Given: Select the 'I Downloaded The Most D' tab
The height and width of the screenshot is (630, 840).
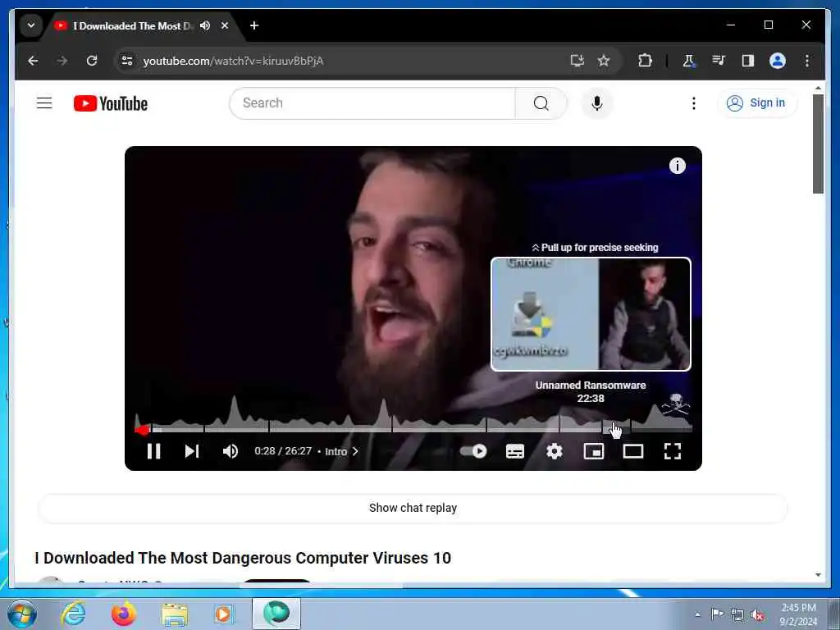Looking at the screenshot, I should coord(131,25).
